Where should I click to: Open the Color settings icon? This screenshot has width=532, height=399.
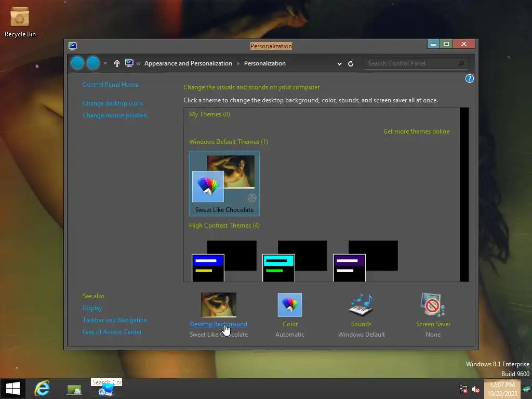[290, 304]
